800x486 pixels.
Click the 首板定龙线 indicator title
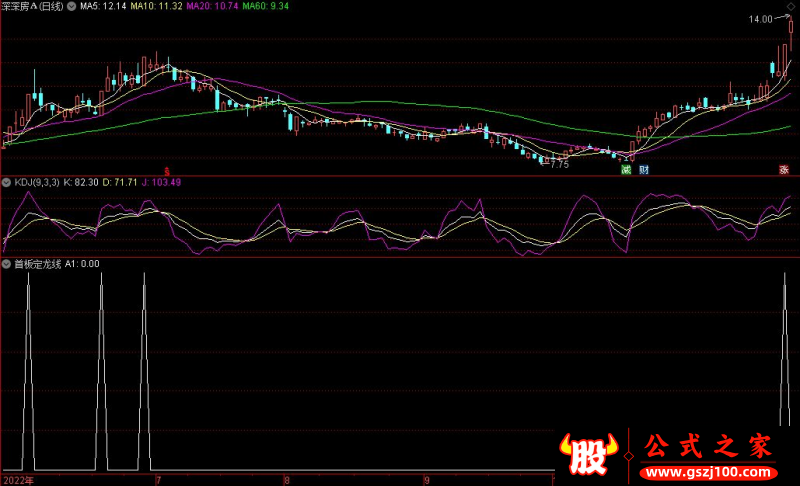click(x=38, y=265)
